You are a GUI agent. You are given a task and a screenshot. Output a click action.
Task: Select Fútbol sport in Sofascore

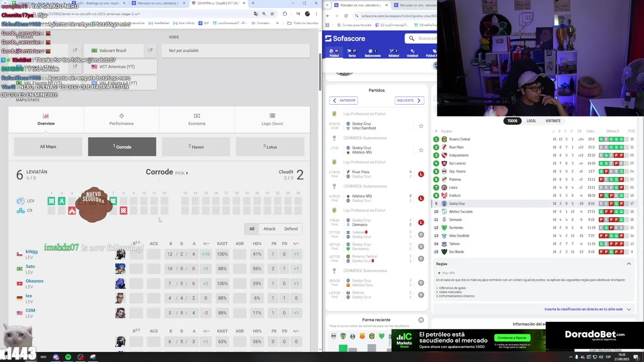[x=335, y=53]
